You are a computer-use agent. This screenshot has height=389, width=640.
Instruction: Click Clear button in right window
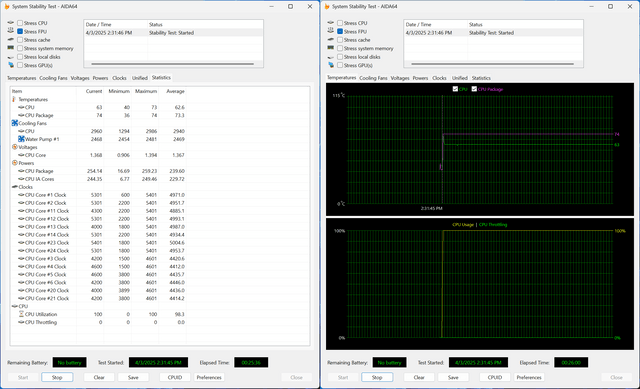(x=419, y=377)
